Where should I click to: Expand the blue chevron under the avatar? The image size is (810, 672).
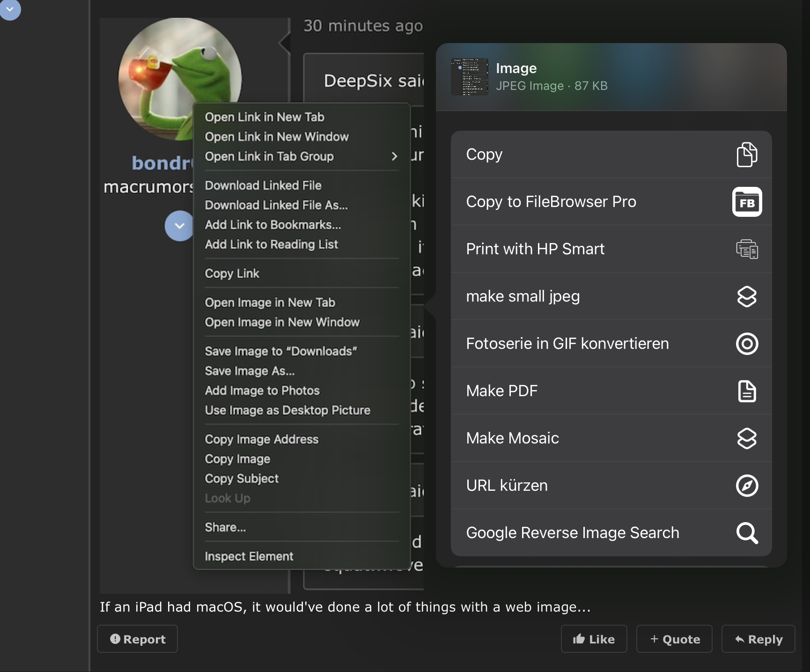[x=179, y=226]
